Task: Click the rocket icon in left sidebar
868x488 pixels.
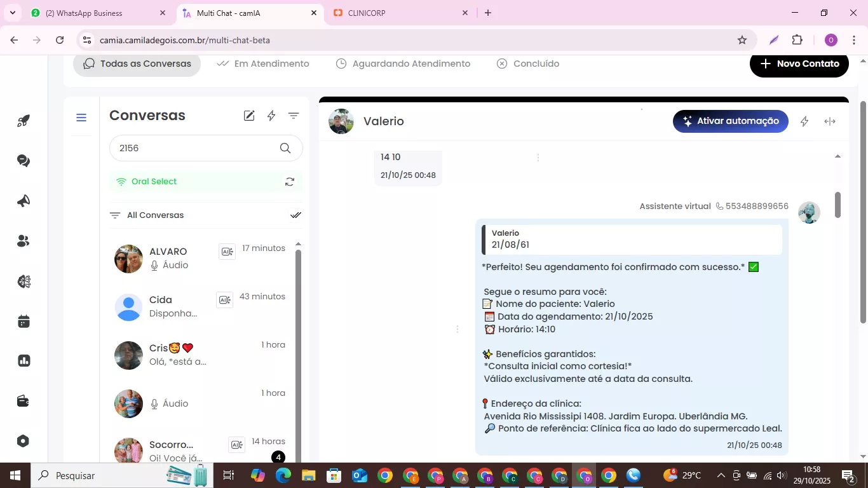Action: (24, 121)
